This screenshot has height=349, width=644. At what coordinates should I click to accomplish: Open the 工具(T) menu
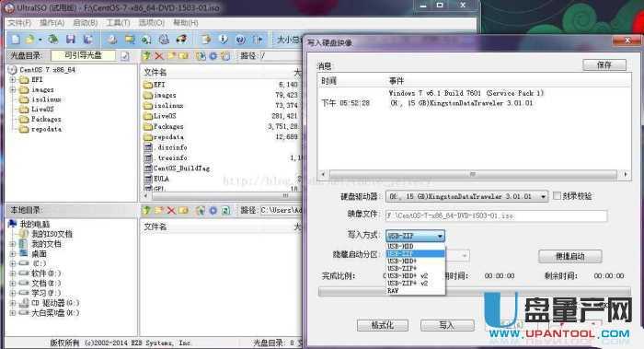tap(118, 23)
